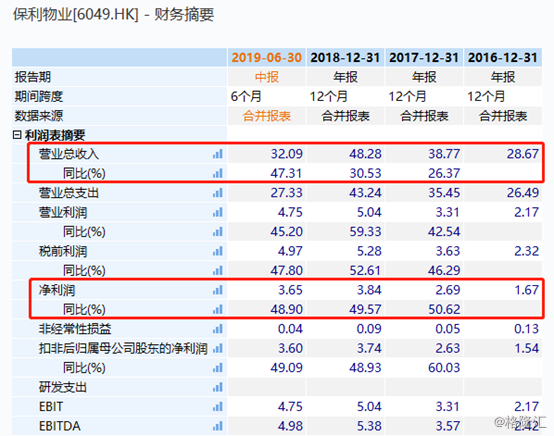Click the 营业总支出 row label
The height and width of the screenshot is (436, 554).
pos(69,193)
